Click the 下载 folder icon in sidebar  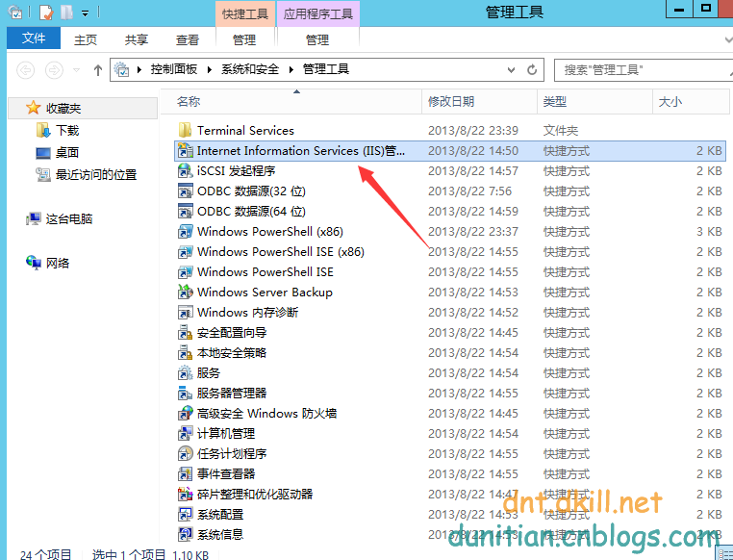pos(43,130)
